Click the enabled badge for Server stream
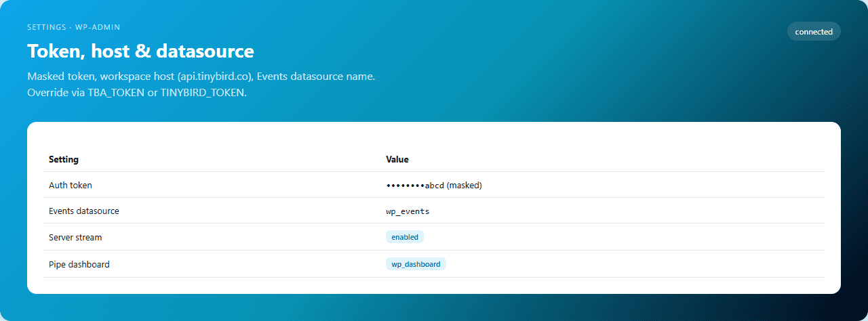Image resolution: width=868 pixels, height=321 pixels. tap(405, 237)
